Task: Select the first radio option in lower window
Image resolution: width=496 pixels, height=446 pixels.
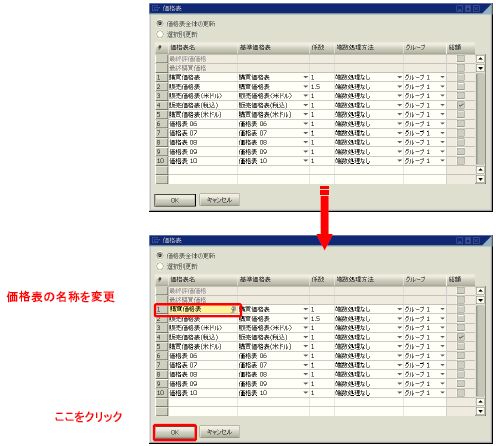Action: click(x=160, y=256)
